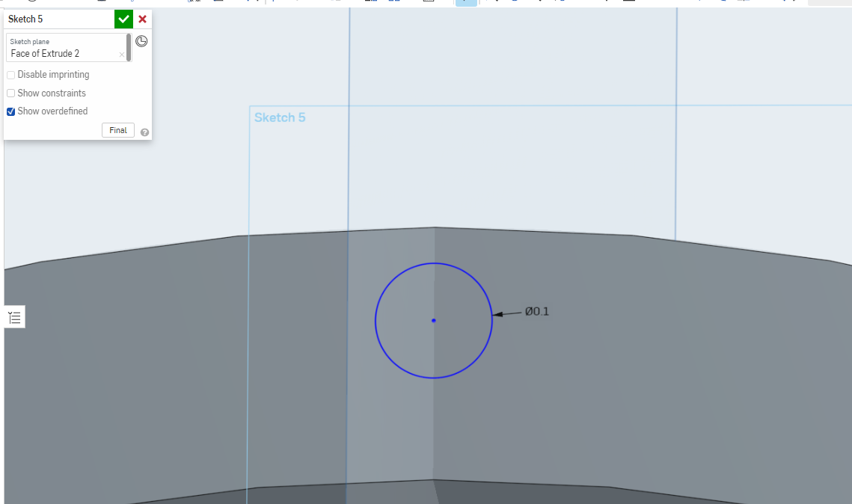This screenshot has width=852, height=504.
Task: Click the history clock icon in Sketch 5 dialog
Action: pyautogui.click(x=141, y=41)
